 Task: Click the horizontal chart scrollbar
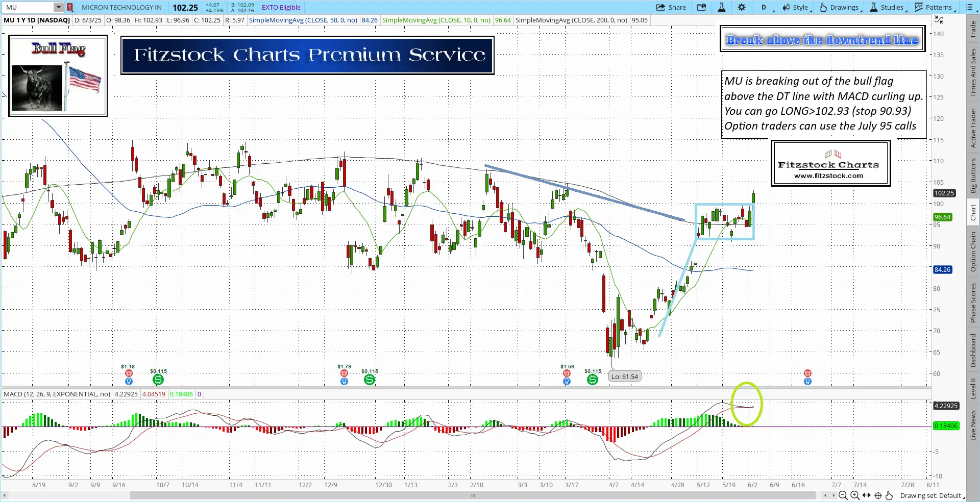point(473,495)
